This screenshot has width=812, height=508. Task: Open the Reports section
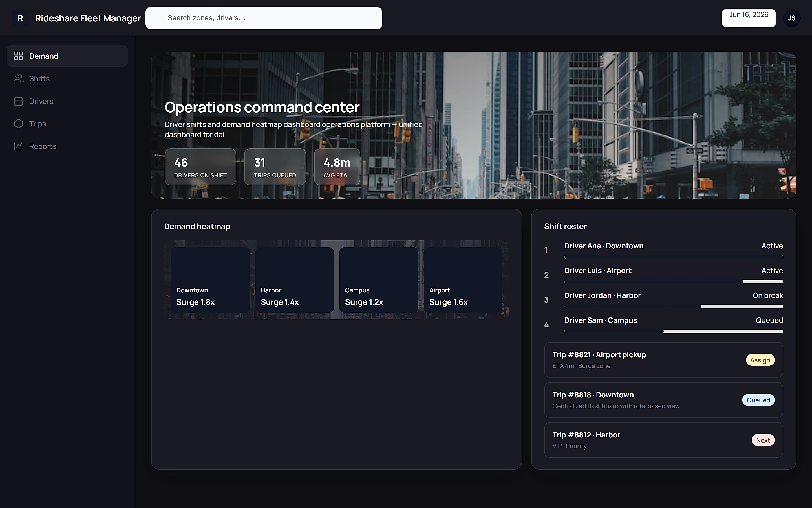(x=67, y=146)
